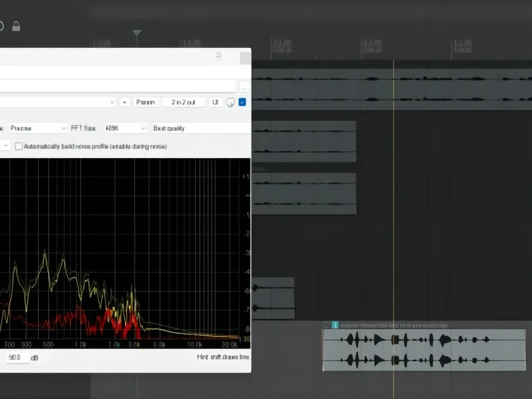The height and width of the screenshot is (399, 532).
Task: Click the comment text field in FX window
Action: (x=118, y=86)
